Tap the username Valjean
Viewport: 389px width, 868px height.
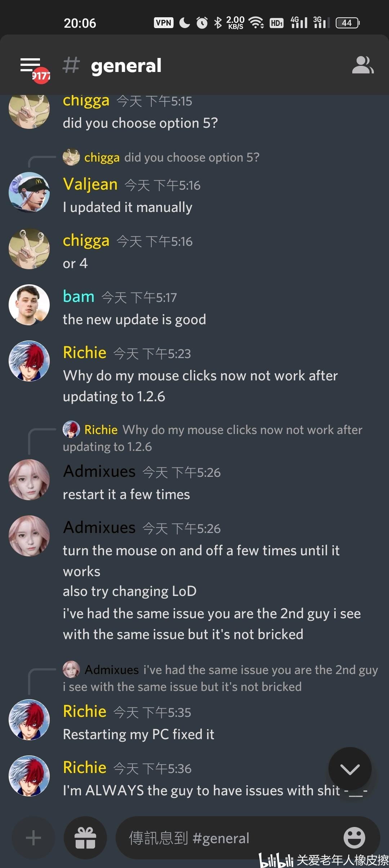90,184
